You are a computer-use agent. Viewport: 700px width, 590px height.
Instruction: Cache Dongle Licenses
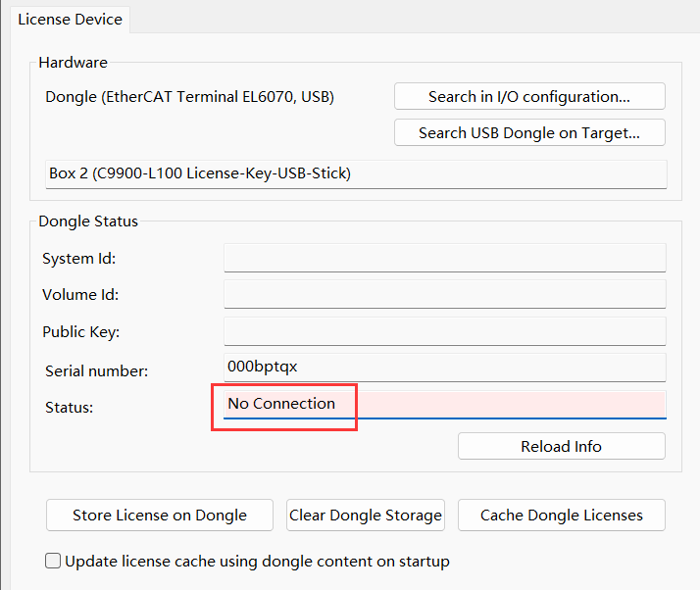point(561,515)
